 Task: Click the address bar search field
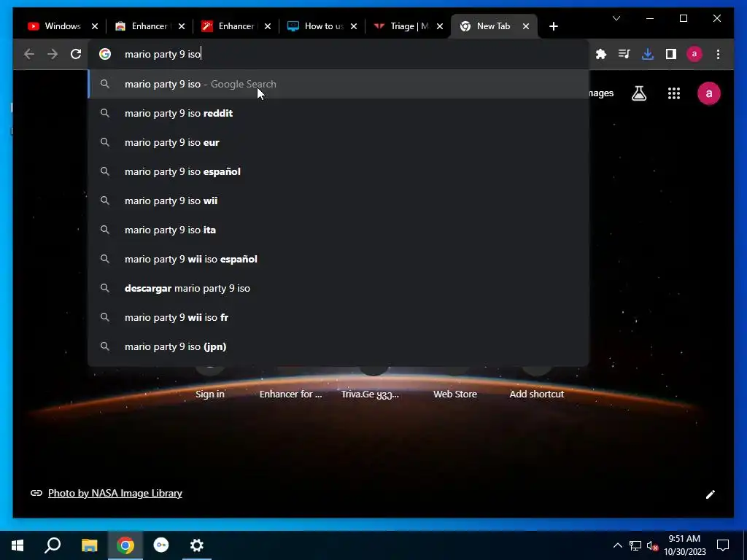(x=338, y=54)
